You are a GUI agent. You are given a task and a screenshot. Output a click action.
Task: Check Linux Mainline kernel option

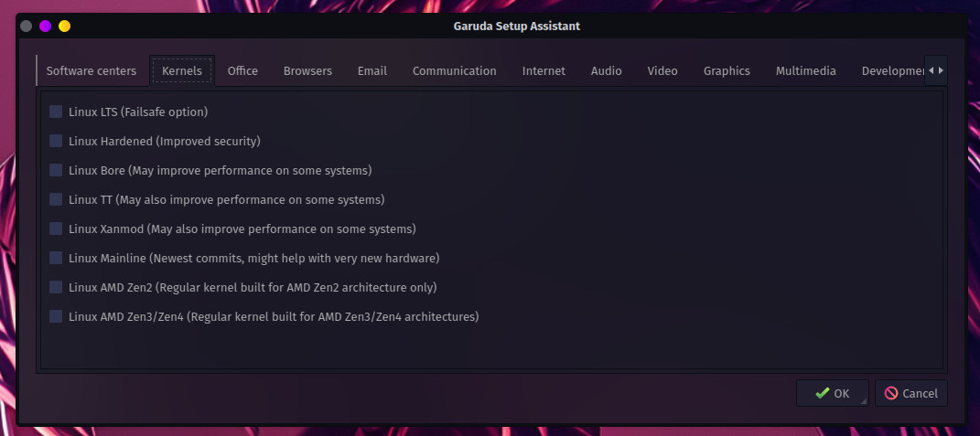[x=56, y=258]
